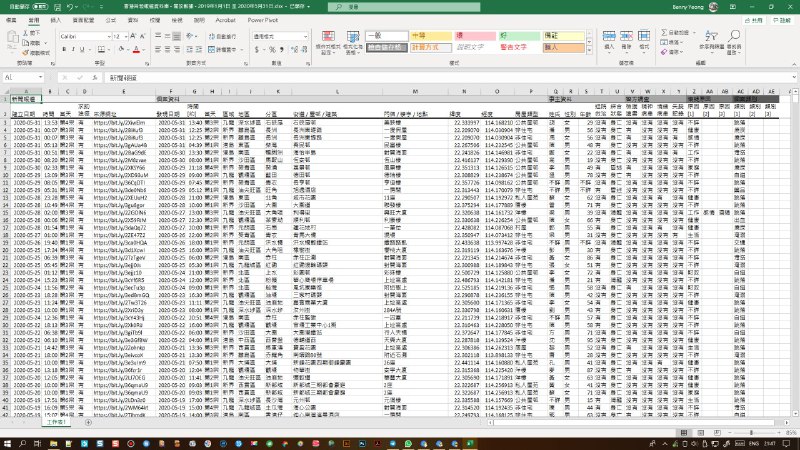Expand the number format dropdown
Screen dimensions: 800x450
pos(307,35)
